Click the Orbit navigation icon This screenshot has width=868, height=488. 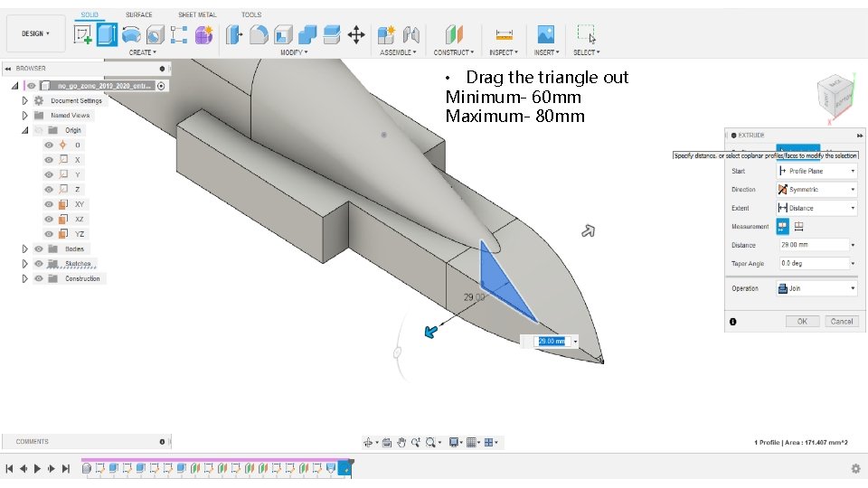(x=368, y=442)
